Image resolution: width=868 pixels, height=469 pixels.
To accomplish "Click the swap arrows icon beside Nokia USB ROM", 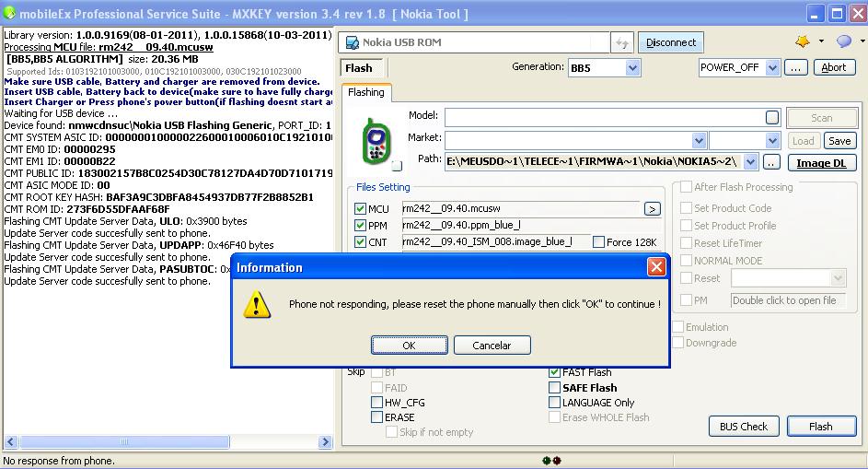I will coord(622,42).
